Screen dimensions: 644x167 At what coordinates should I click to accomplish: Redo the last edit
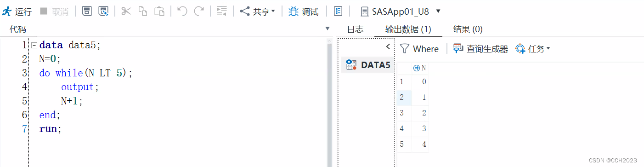point(199,11)
